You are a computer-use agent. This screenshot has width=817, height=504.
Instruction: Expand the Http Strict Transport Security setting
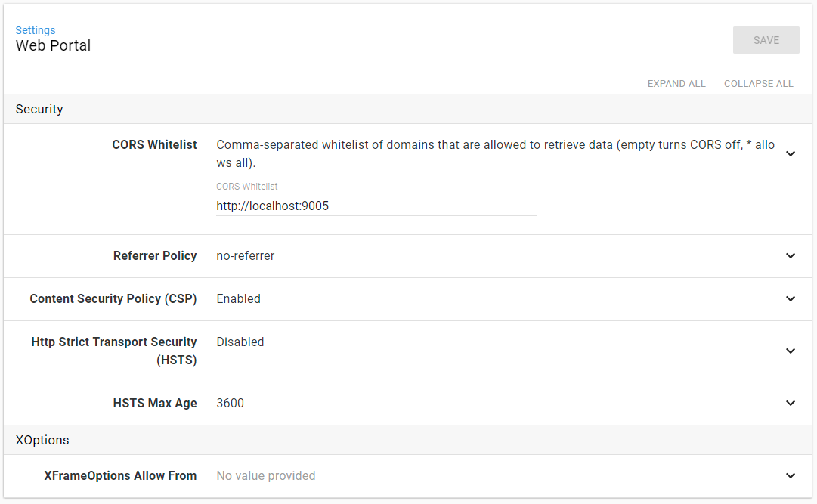coord(791,351)
